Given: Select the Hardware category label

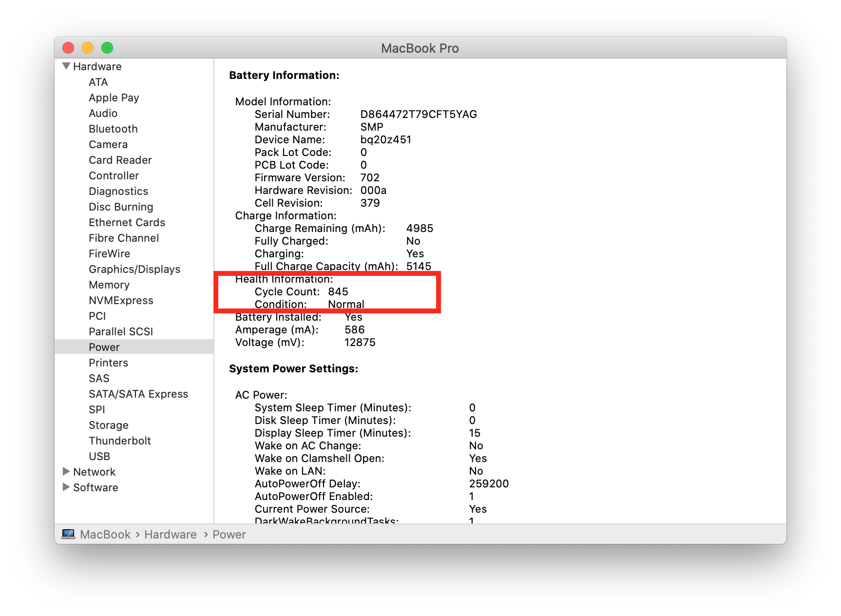Looking at the screenshot, I should tap(97, 66).
